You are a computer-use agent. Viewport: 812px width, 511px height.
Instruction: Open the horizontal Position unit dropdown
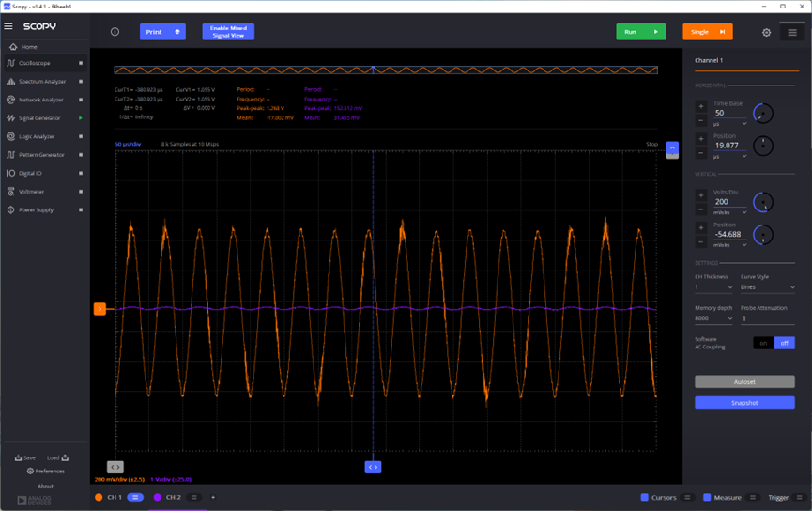[729, 157]
